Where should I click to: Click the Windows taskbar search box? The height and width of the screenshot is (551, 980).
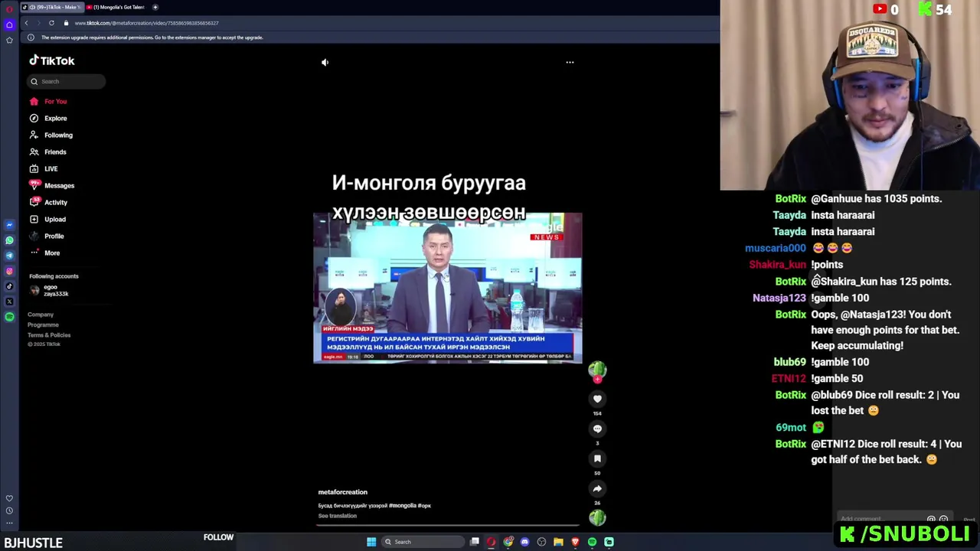coord(423,542)
